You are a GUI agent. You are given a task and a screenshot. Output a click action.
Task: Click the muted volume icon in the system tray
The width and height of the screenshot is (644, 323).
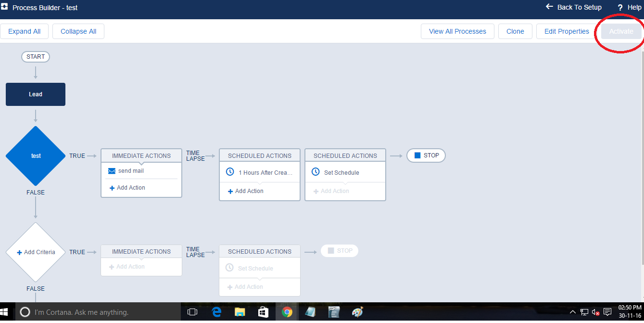[595, 312]
